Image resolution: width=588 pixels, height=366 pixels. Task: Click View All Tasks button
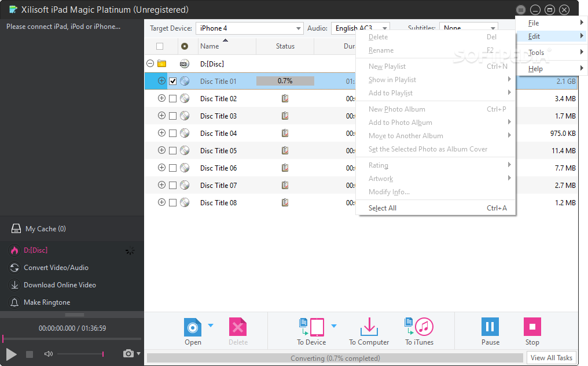[x=551, y=358]
